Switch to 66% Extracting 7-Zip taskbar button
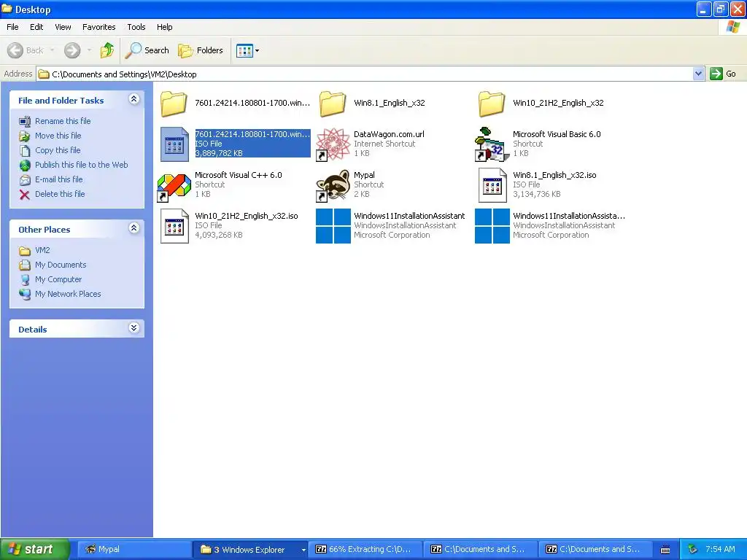 coord(366,550)
